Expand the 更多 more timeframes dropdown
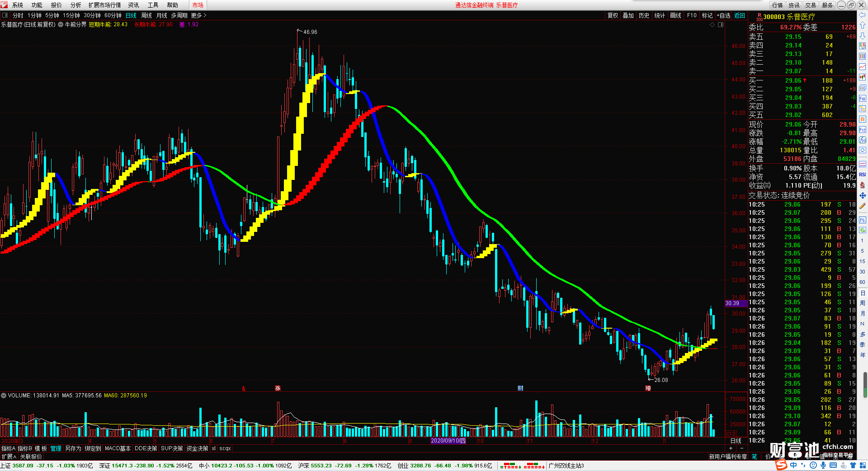 [198, 15]
